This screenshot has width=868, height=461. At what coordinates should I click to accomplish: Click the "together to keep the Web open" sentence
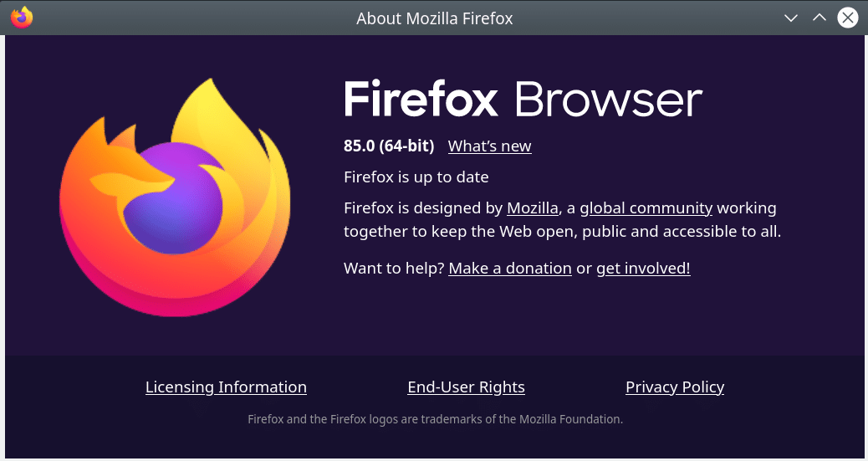click(562, 232)
